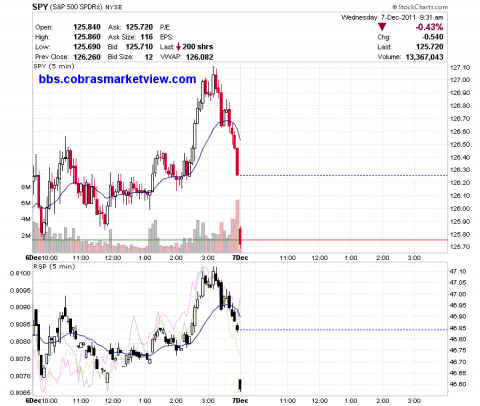The image size is (480, 406).
Task: Click the tall last volume bar of 6 Dec
Action: click(x=237, y=226)
